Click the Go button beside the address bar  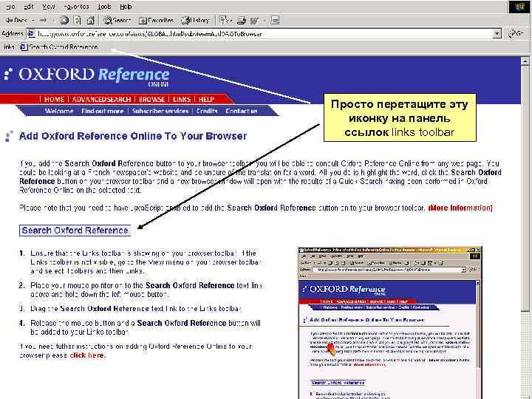coord(516,33)
